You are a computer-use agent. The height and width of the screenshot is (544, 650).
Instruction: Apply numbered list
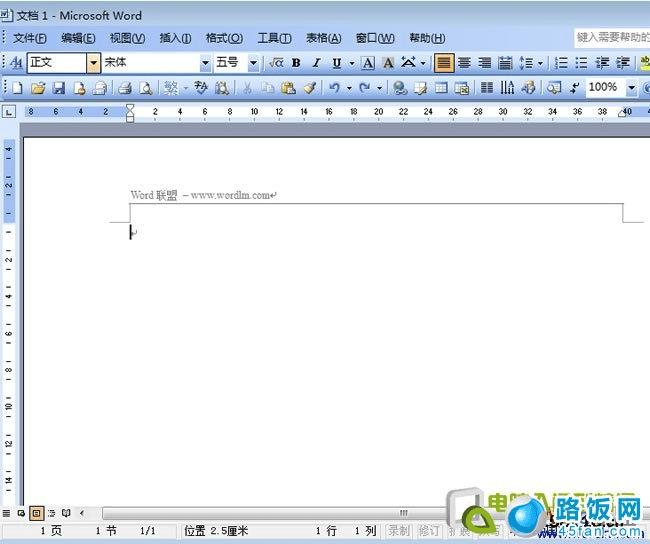coord(561,63)
